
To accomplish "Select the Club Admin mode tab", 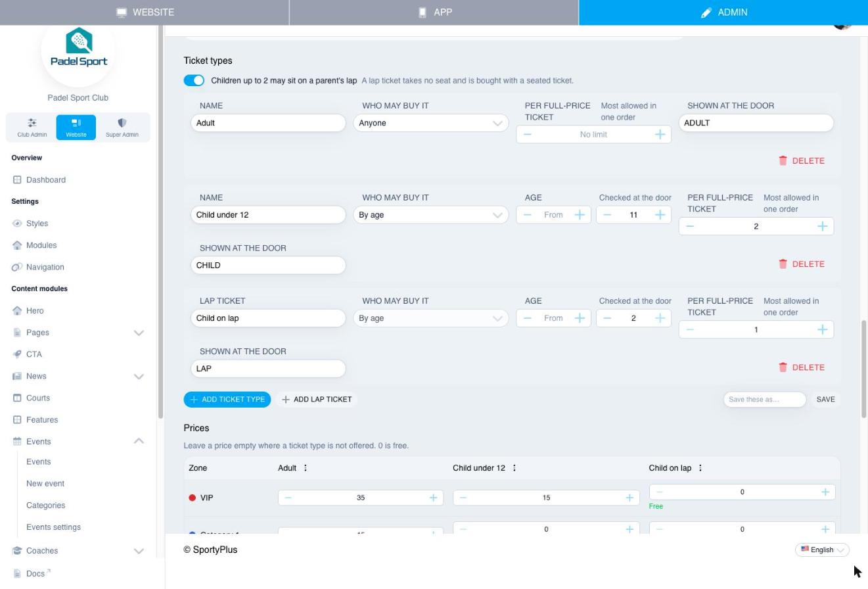I will point(32,128).
